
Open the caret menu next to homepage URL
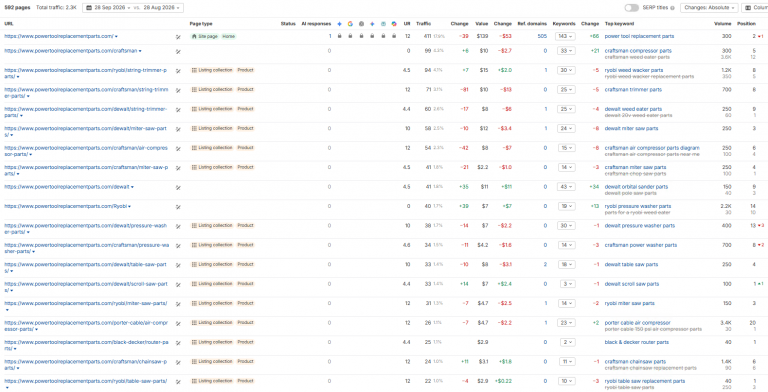(116, 36)
